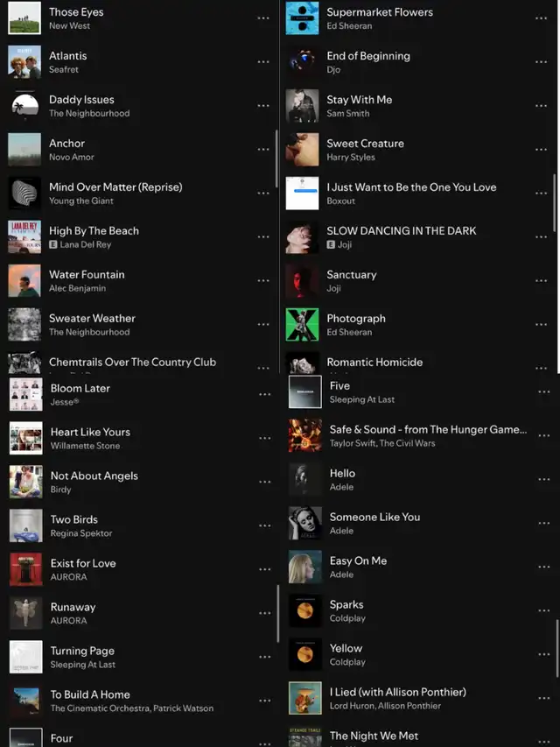Open three-dot menu for Exist for Love
The width and height of the screenshot is (560, 747).
[265, 569]
